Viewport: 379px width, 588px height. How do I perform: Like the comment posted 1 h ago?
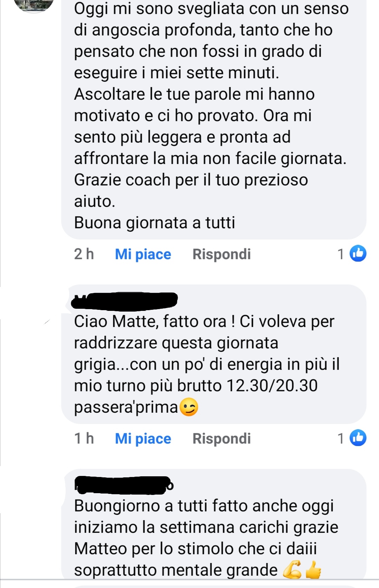pos(143,439)
